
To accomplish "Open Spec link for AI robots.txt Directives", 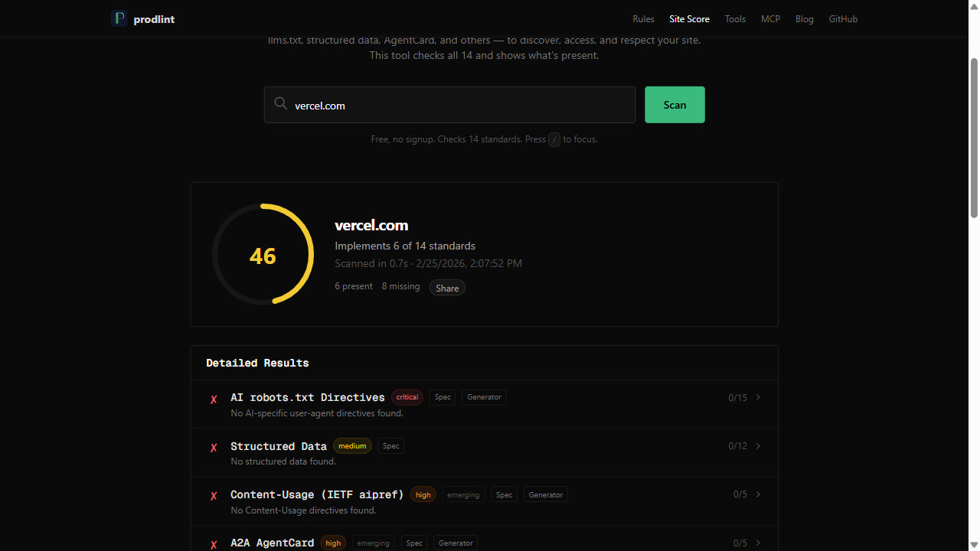I will point(443,397).
